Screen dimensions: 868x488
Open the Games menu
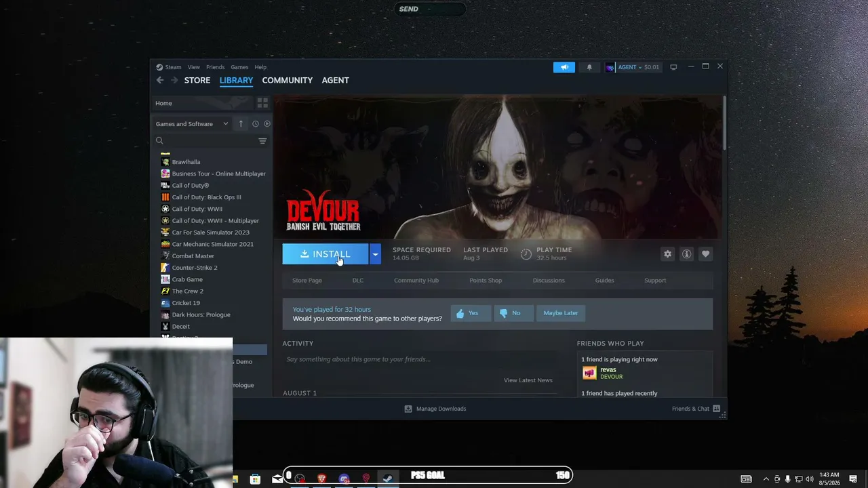point(239,67)
